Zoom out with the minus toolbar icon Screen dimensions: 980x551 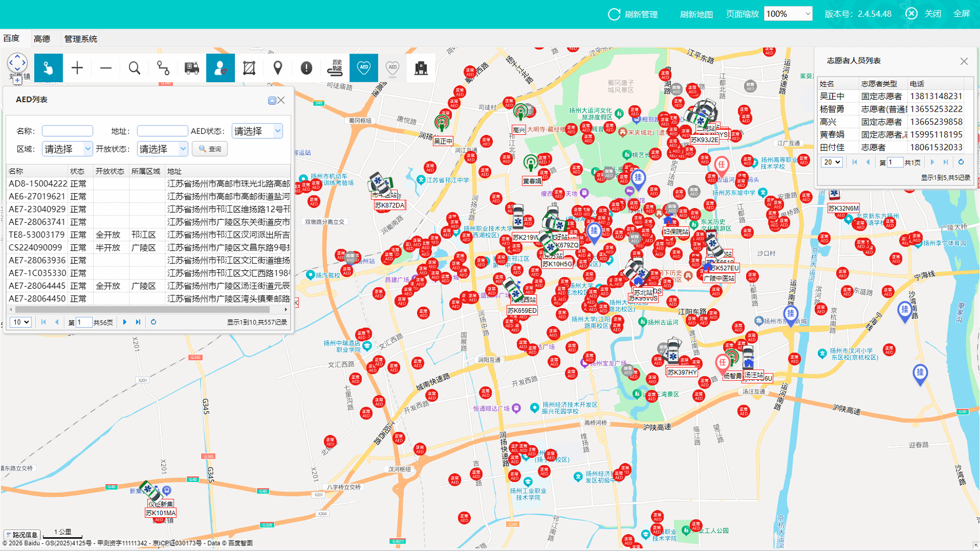pyautogui.click(x=106, y=68)
